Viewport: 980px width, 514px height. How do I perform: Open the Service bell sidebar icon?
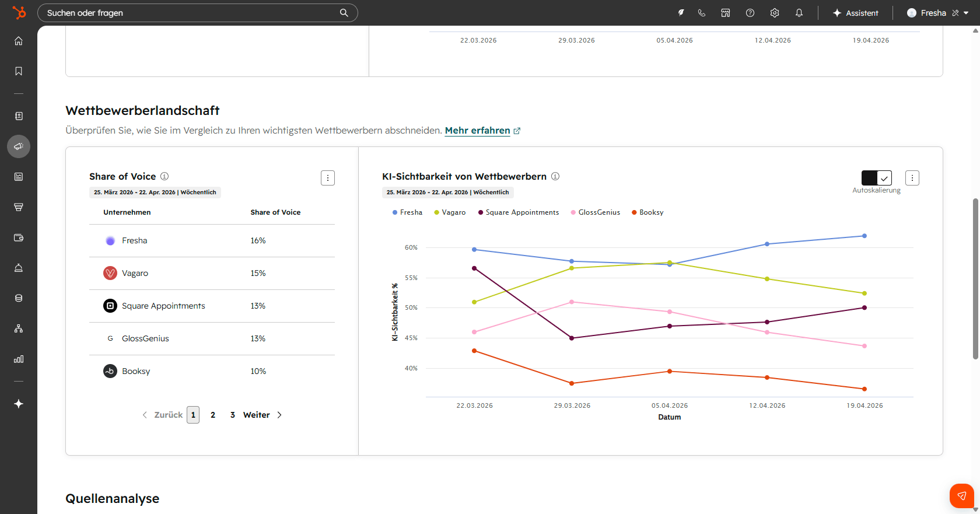coord(19,268)
